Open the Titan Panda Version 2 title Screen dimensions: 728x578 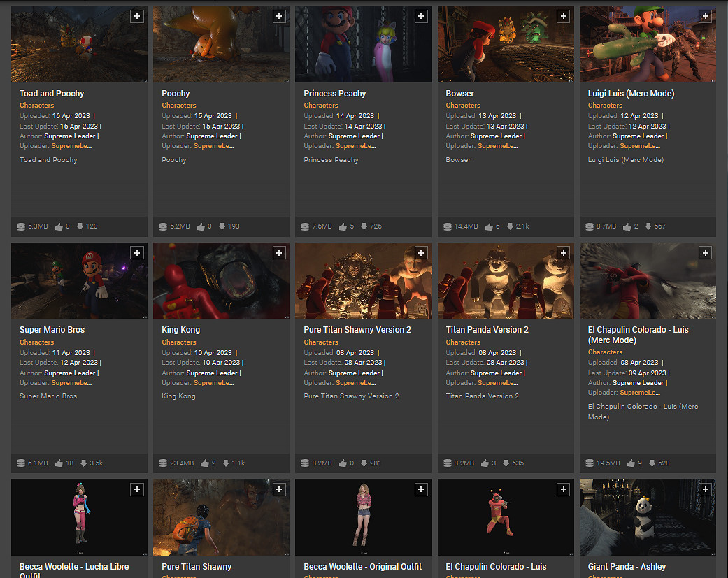coord(487,330)
